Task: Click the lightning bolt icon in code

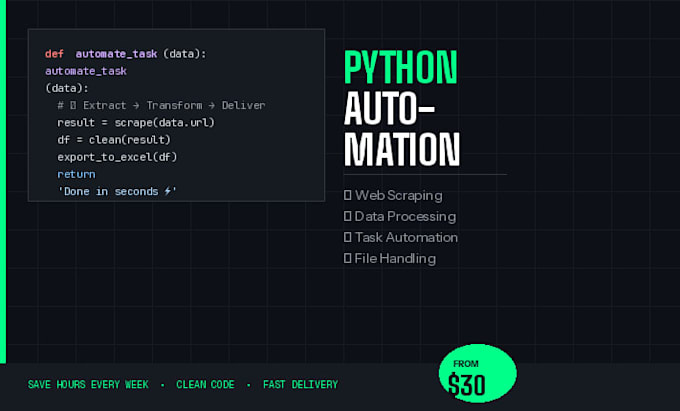Action: (168, 191)
